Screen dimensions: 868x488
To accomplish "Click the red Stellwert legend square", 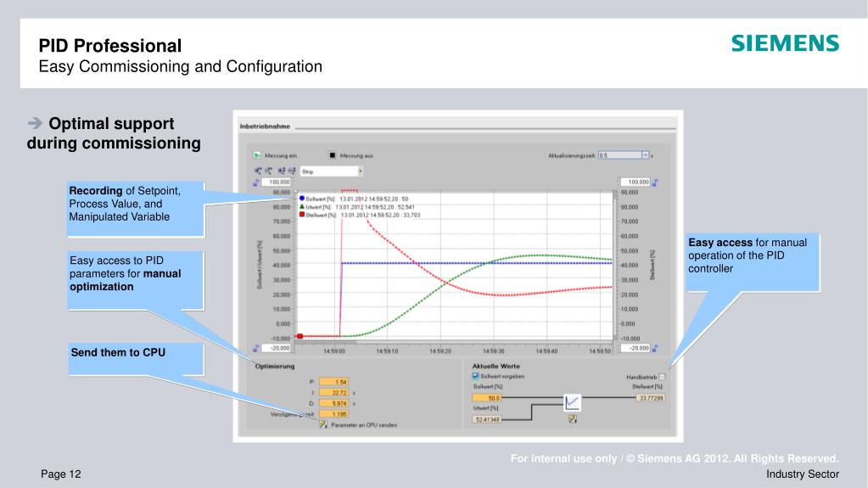I will [x=302, y=215].
